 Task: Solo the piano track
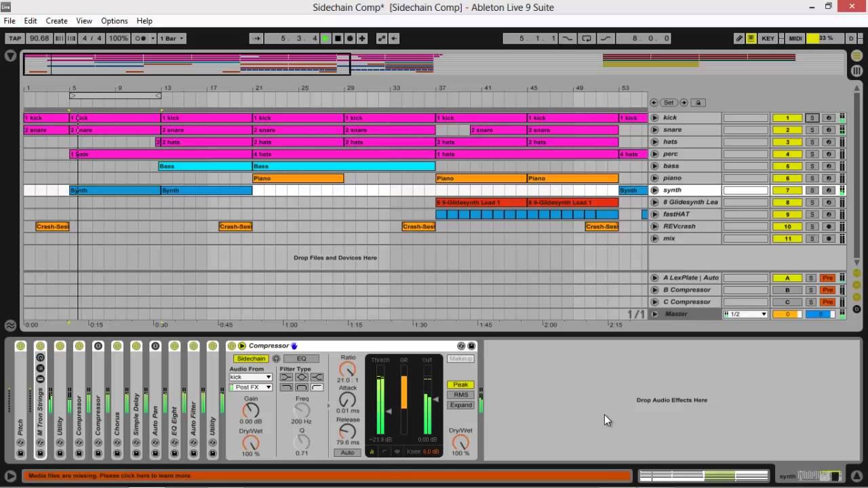[x=812, y=178]
